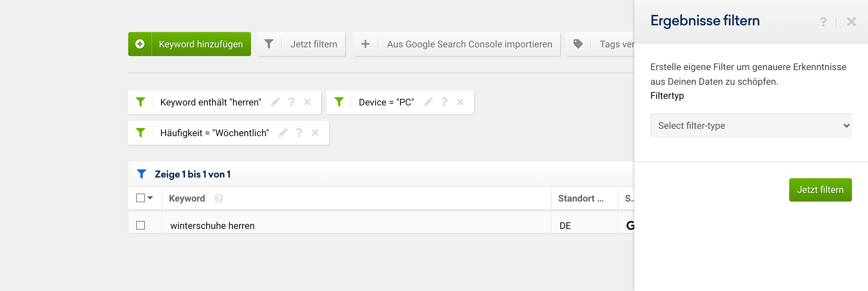Import from Google Search Console
Viewport: 868px width, 291px height.
[x=457, y=44]
